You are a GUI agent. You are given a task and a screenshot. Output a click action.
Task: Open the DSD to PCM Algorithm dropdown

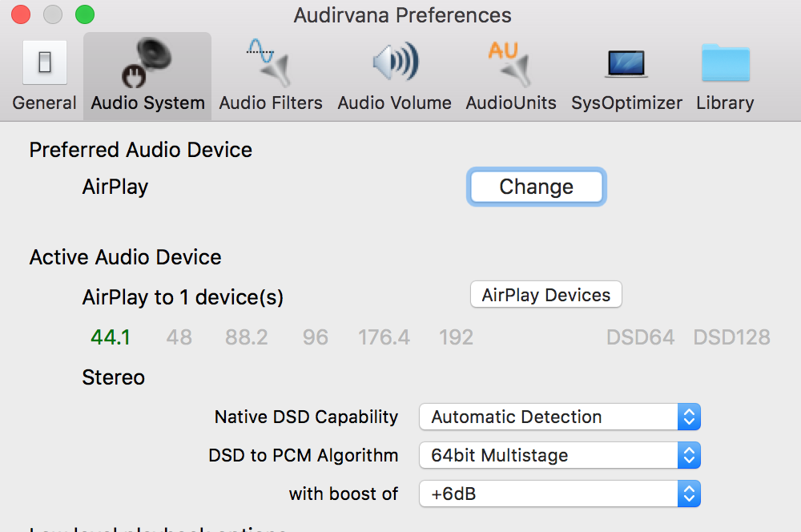pos(560,455)
